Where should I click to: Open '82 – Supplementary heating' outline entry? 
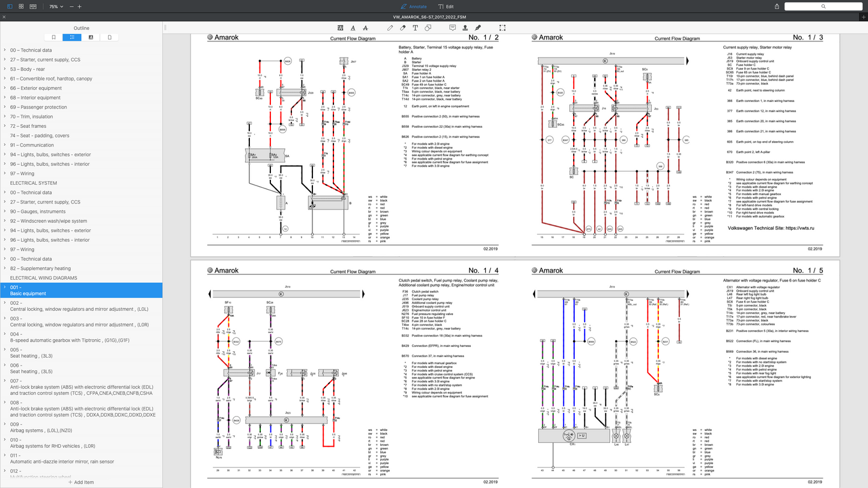[40, 268]
